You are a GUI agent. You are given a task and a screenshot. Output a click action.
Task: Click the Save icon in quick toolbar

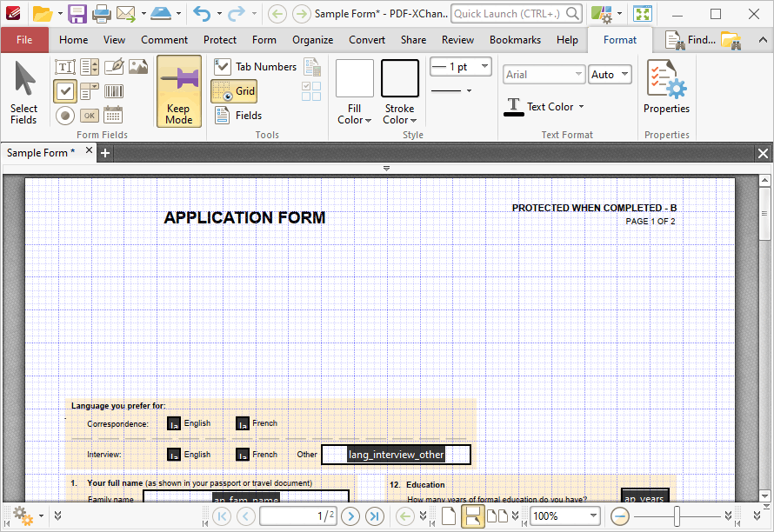[77, 14]
